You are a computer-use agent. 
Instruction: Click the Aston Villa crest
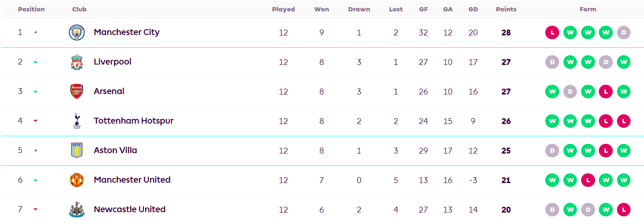point(76,151)
